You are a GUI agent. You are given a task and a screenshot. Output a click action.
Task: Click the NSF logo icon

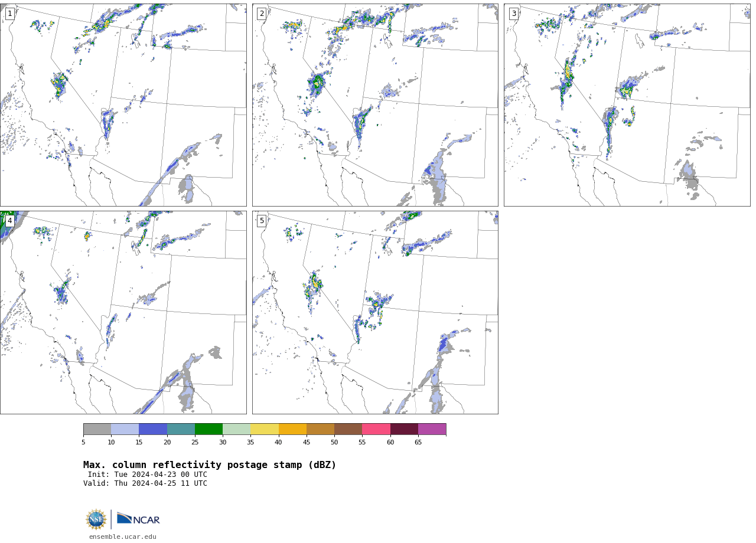coord(96,519)
